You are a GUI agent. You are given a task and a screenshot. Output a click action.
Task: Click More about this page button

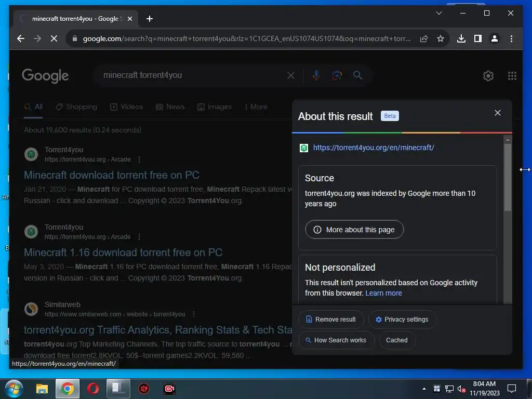354,230
